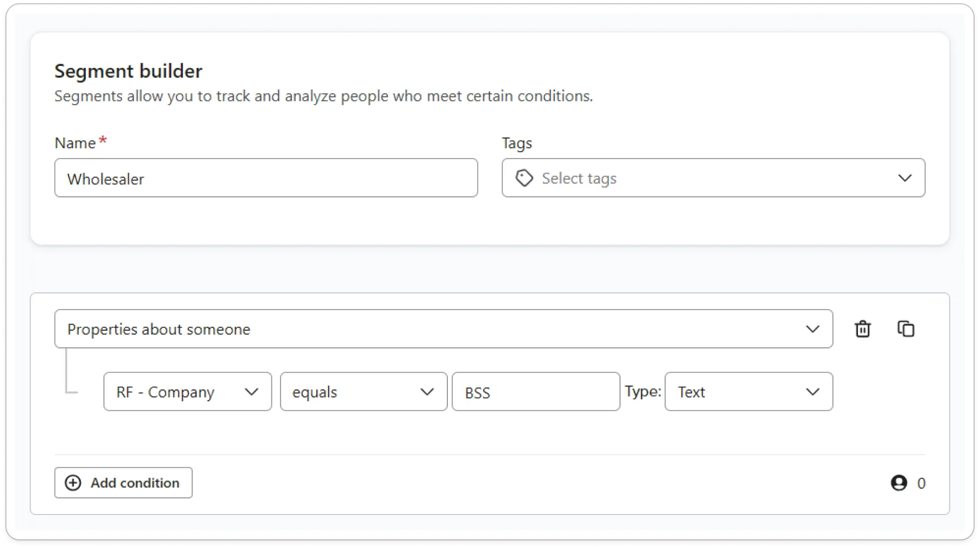
Task: Click the profile count icon
Action: pyautogui.click(x=899, y=483)
